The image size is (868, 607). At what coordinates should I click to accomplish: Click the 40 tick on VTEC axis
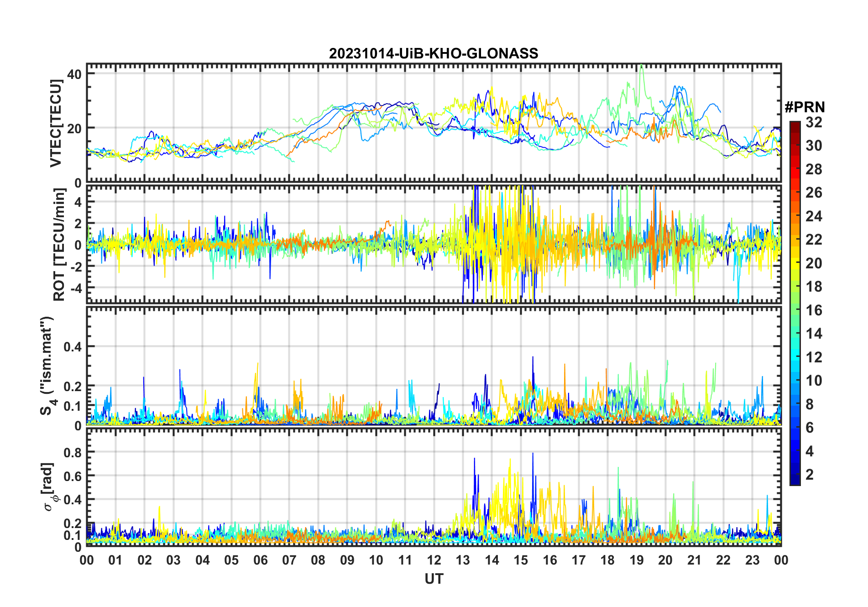point(74,74)
